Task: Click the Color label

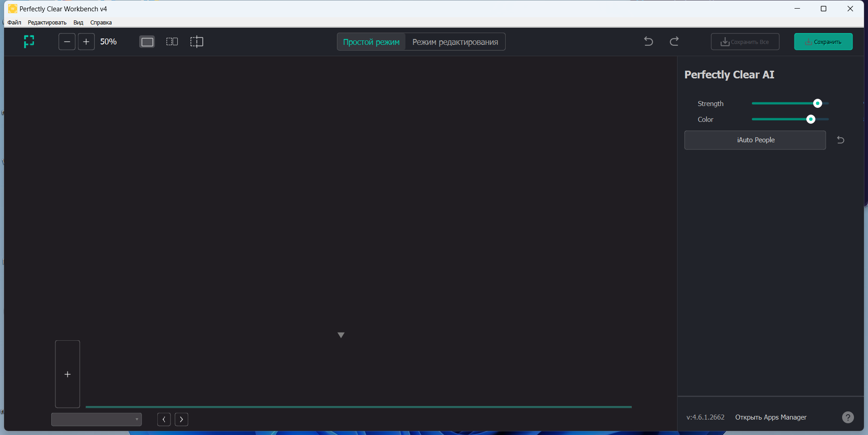Action: (706, 120)
